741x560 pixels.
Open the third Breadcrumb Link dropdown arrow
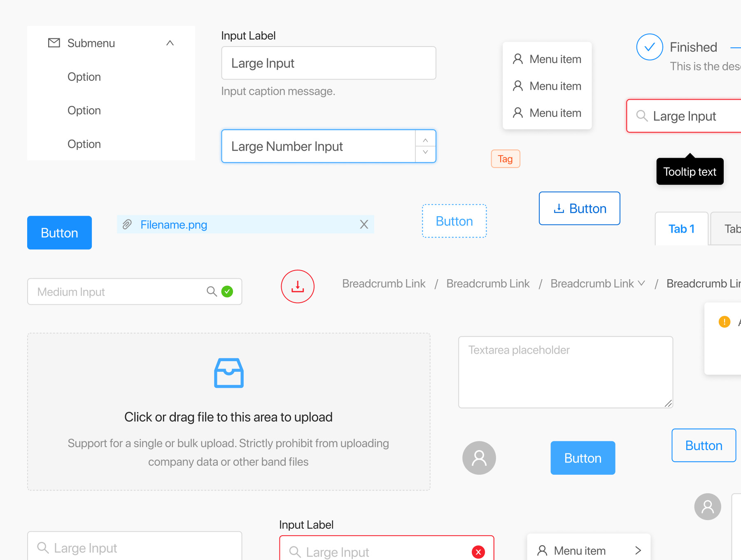point(641,283)
